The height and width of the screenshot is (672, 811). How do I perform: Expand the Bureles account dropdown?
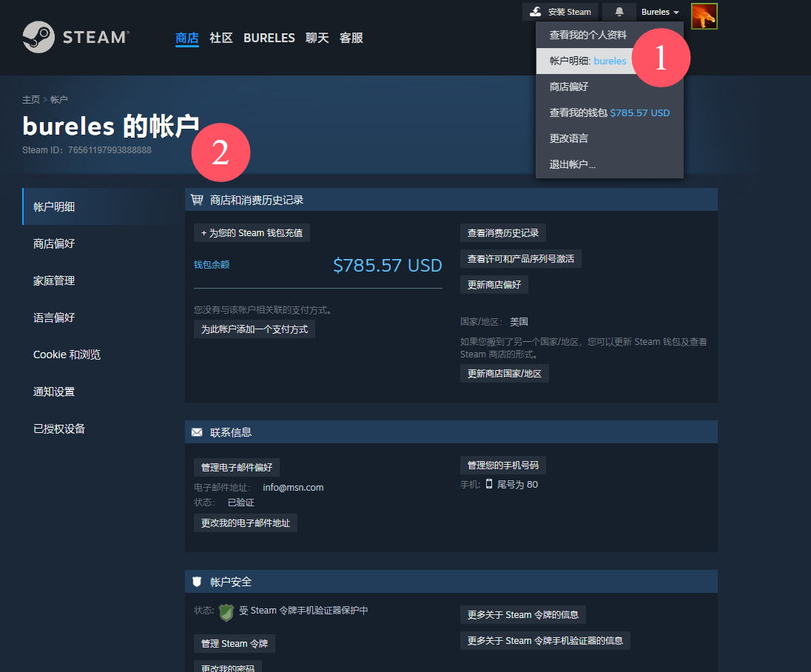[660, 12]
